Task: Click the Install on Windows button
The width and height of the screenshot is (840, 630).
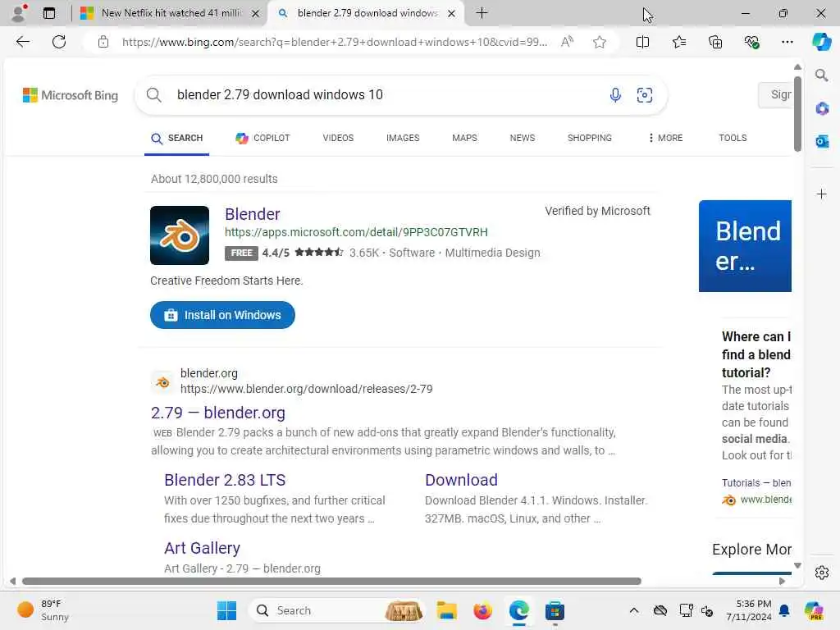Action: 222,315
